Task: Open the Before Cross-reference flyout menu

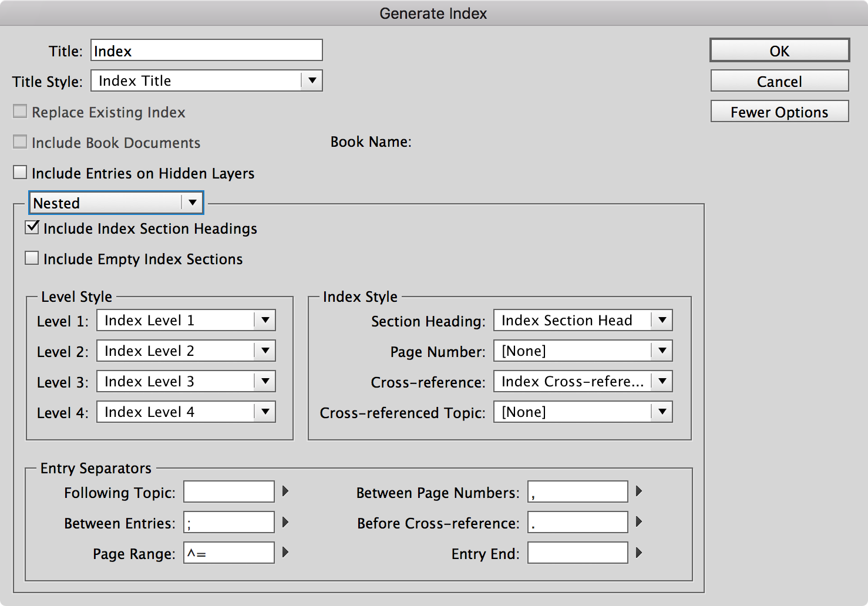Action: coord(639,522)
